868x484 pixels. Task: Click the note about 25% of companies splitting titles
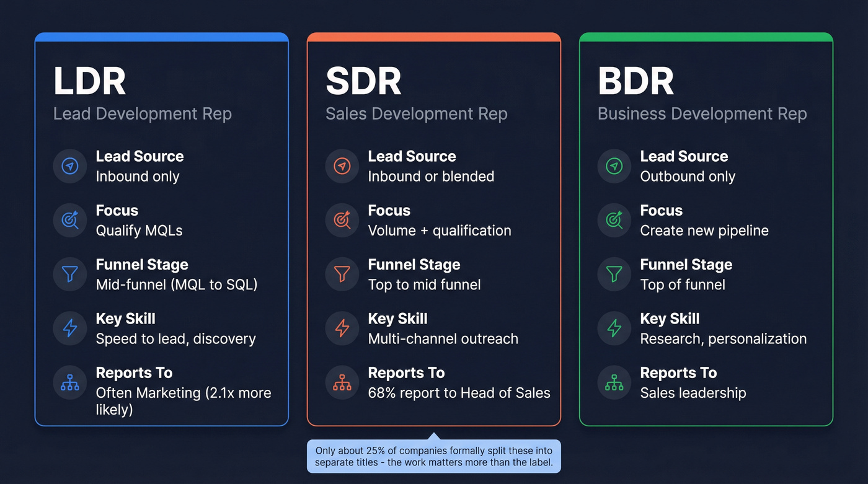point(433,455)
